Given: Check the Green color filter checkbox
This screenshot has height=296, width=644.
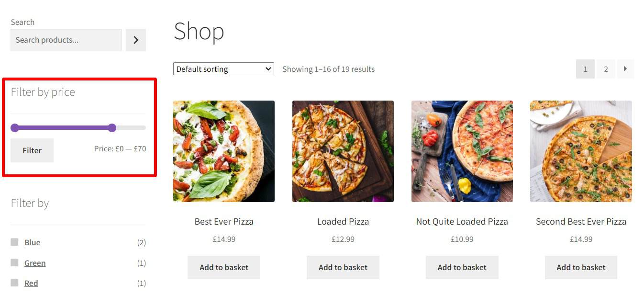Looking at the screenshot, I should pyautogui.click(x=14, y=262).
